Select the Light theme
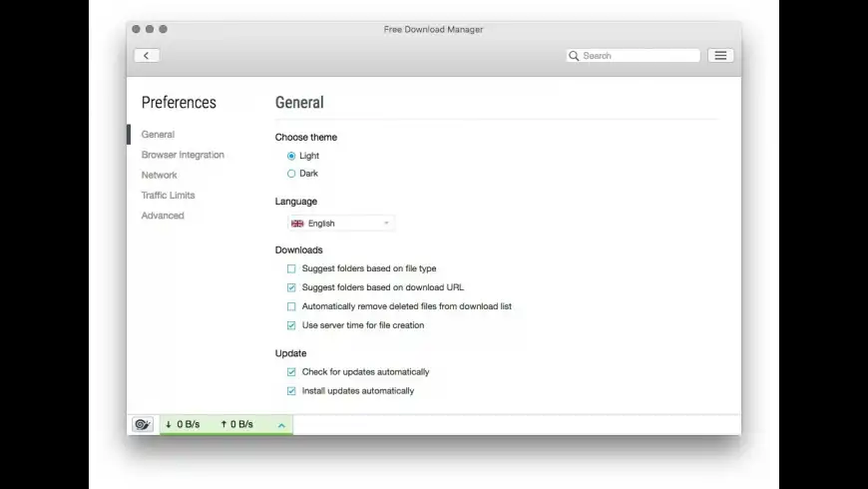Screen dimensions: 868x489 pyautogui.click(x=291, y=156)
